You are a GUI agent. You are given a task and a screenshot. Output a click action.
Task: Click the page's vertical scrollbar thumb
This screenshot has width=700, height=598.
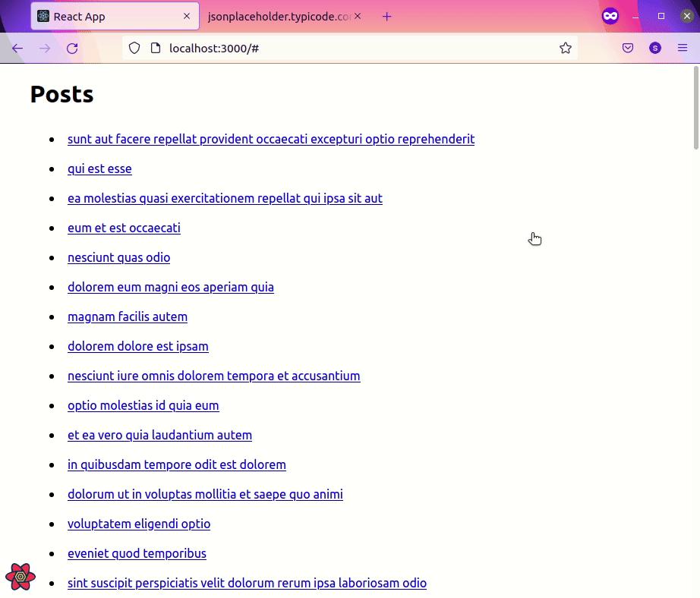(x=696, y=106)
